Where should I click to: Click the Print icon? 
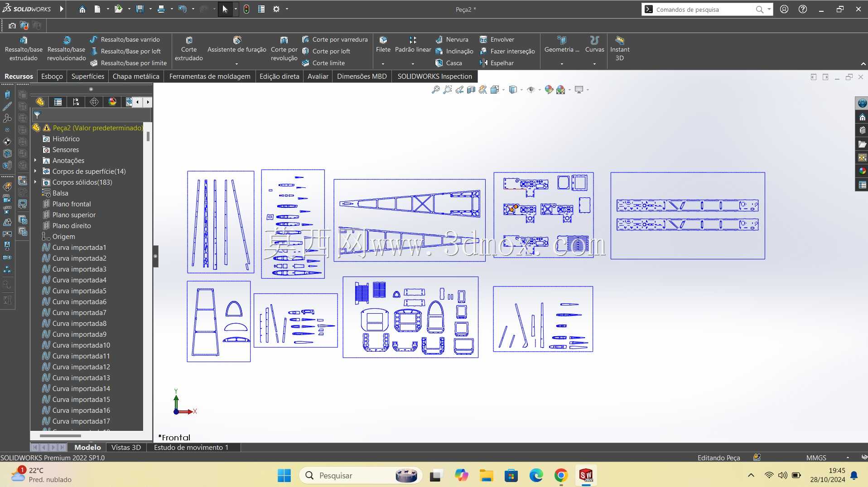(161, 9)
